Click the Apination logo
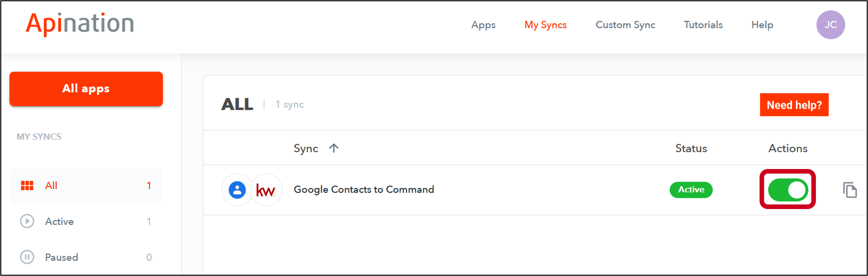The height and width of the screenshot is (276, 868). 80,24
